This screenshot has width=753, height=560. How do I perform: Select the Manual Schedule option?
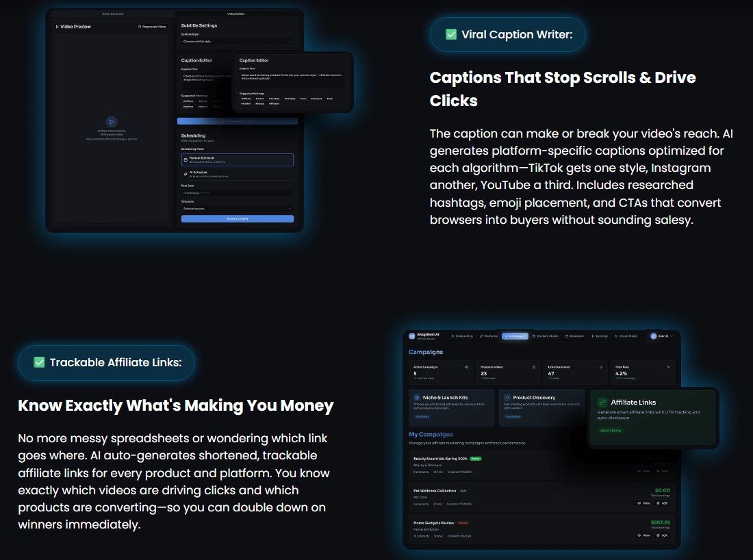(x=237, y=160)
